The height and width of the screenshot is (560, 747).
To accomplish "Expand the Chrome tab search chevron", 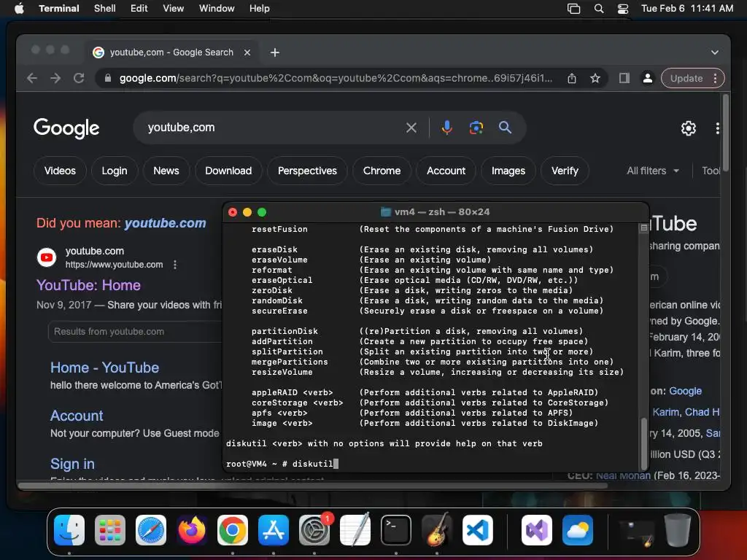I will (714, 52).
